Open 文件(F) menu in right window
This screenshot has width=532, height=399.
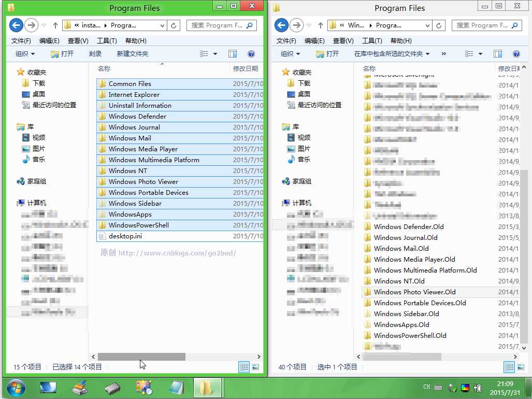[286, 41]
